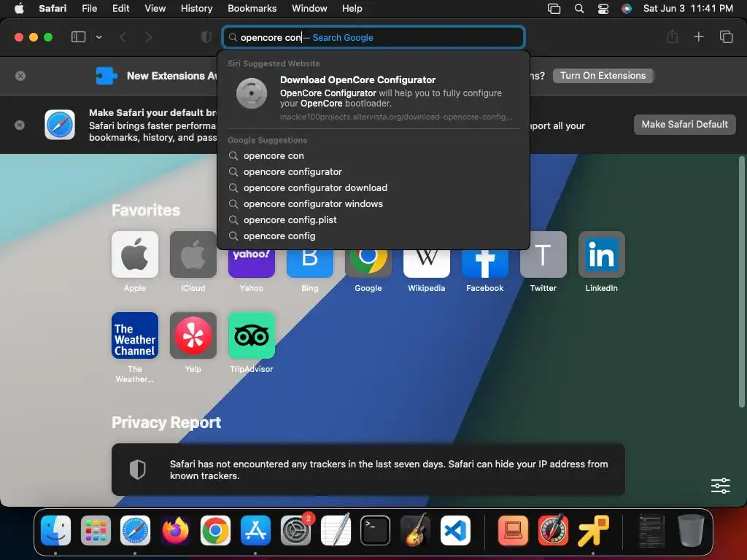Dismiss the default browser banner
747x560 pixels.
(x=20, y=125)
